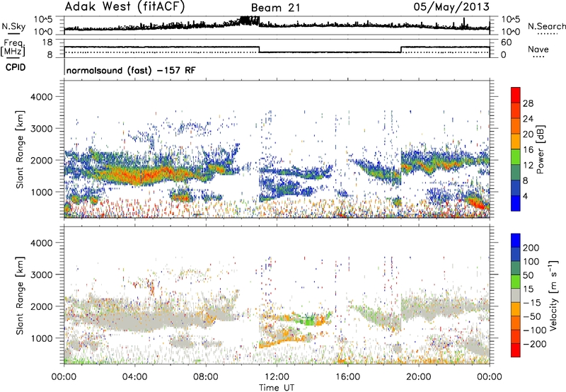
Task: Pick the light green Power segment between 12 and 16
Action: [x=516, y=157]
